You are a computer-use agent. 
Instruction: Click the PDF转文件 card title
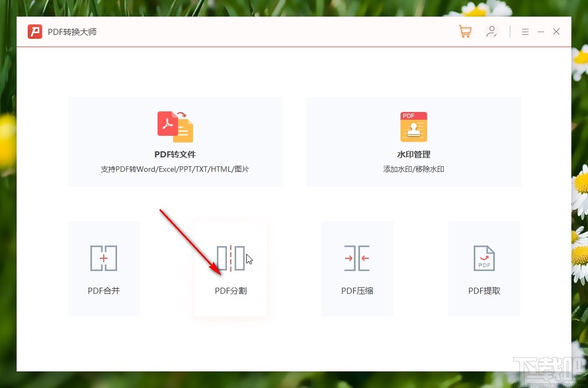pyautogui.click(x=175, y=154)
